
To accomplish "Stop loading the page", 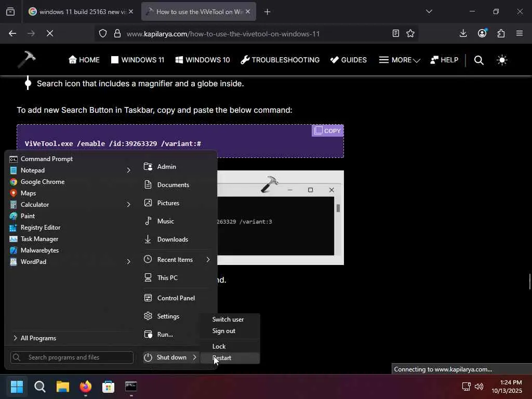I will click(x=50, y=33).
